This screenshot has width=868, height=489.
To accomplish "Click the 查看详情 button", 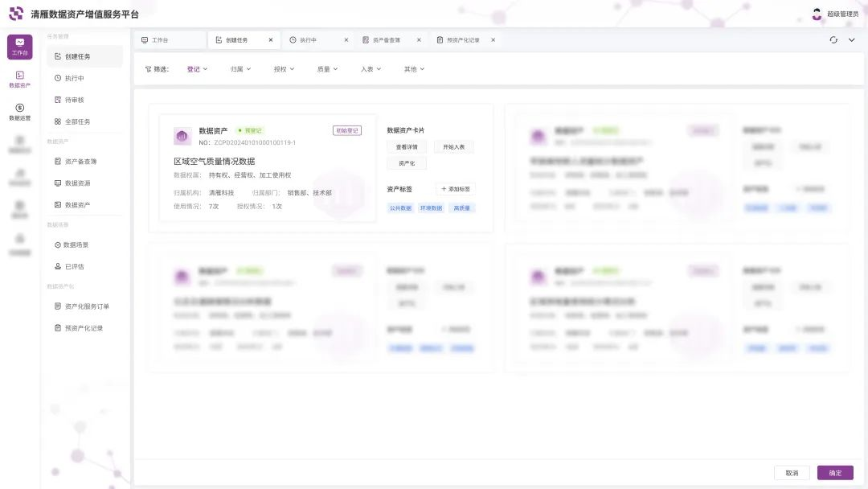I will 407,147.
